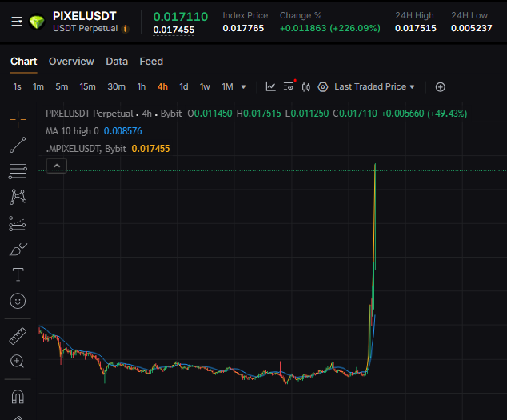Image resolution: width=507 pixels, height=420 pixels.
Task: Open the indicators chart icon
Action: pyautogui.click(x=270, y=86)
